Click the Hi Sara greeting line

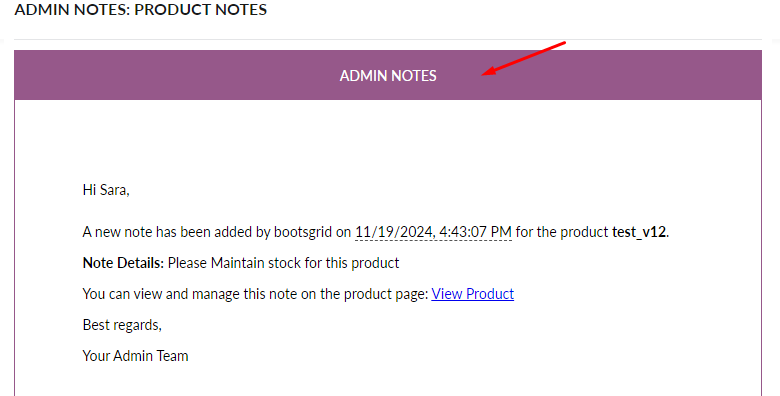(106, 190)
